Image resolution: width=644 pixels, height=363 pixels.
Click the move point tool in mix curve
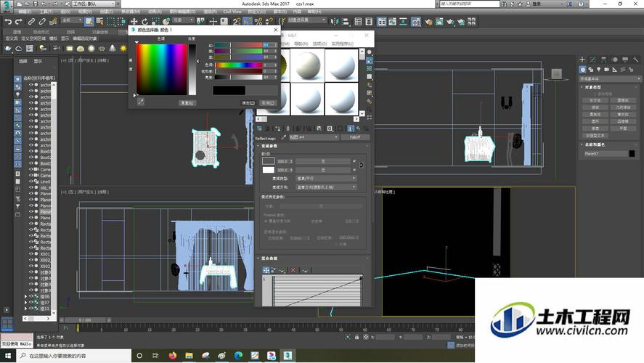pos(266,270)
